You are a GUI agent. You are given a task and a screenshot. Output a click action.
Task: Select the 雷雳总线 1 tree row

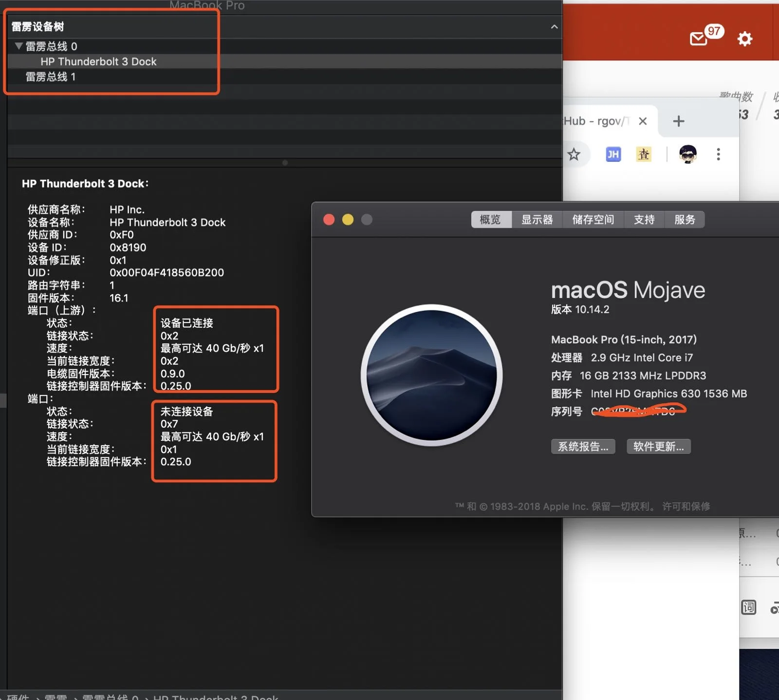(285, 76)
